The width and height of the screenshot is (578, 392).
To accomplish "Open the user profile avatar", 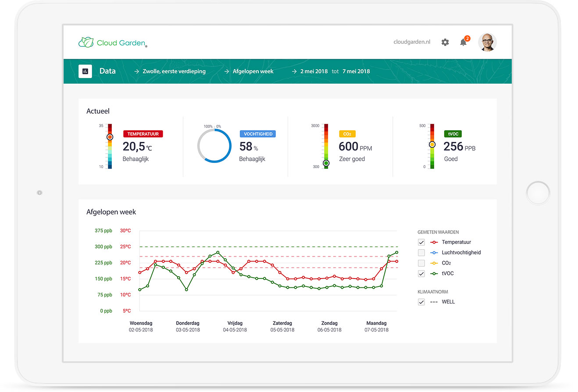I will pos(487,42).
